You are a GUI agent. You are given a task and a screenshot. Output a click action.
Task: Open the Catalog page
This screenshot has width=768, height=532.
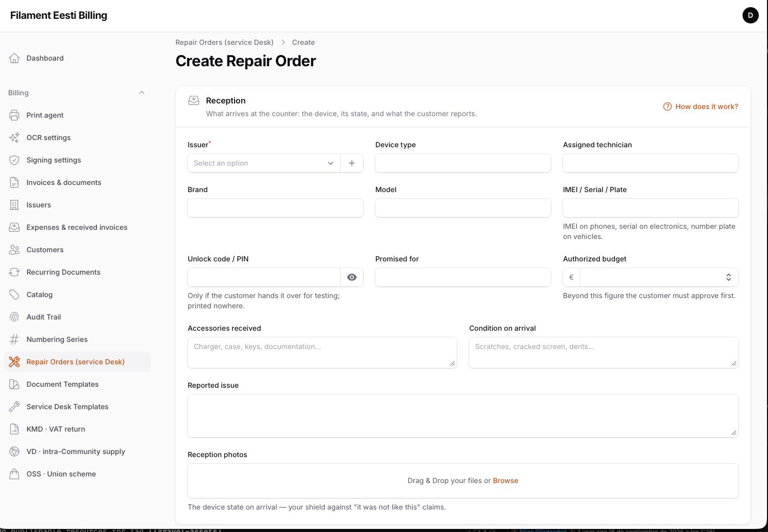[x=78, y=295]
